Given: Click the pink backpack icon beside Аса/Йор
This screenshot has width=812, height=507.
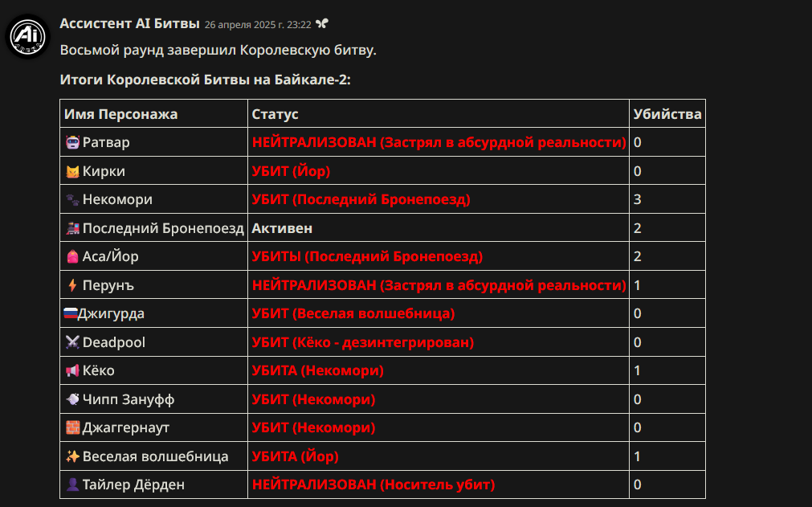Looking at the screenshot, I should (x=72, y=256).
